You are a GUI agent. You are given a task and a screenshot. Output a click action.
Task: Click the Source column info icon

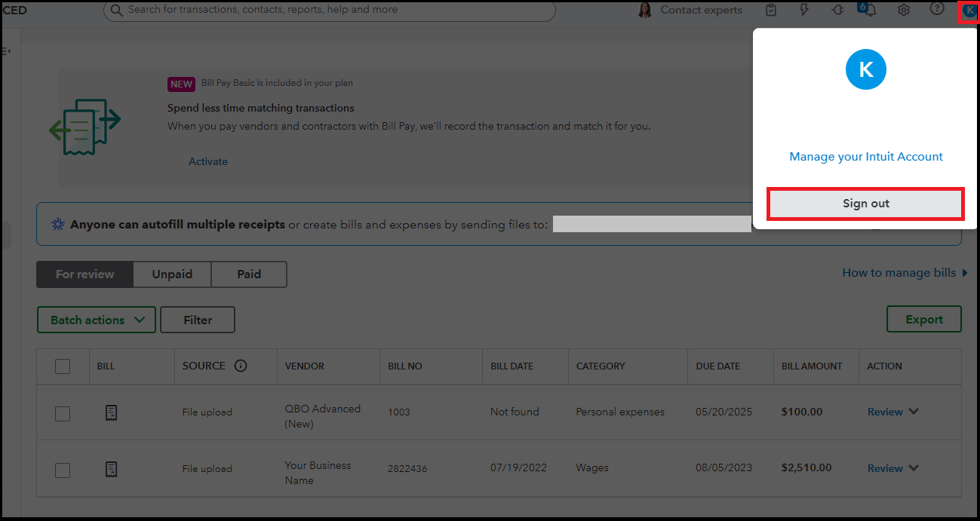click(x=241, y=366)
